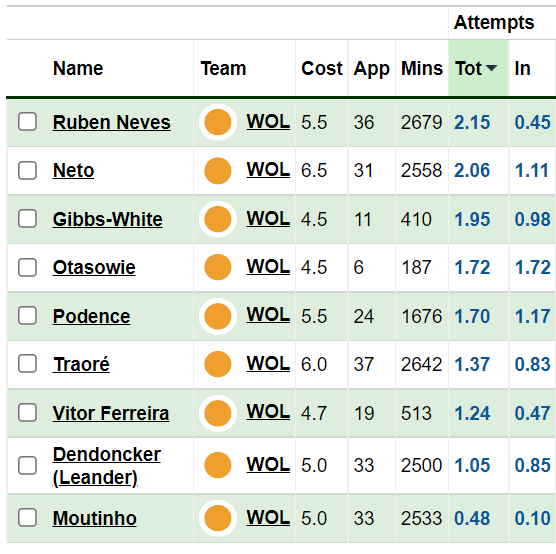Sort table by Cost column header

coord(322,68)
